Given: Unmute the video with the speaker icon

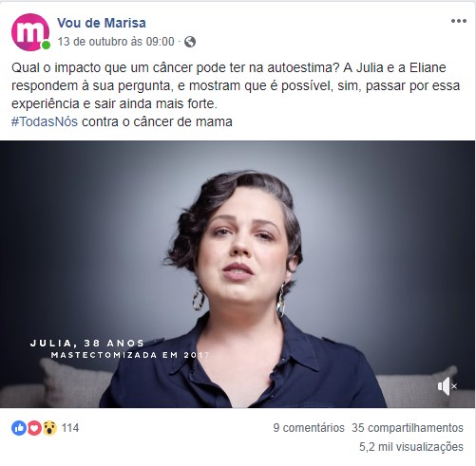Looking at the screenshot, I should [447, 386].
